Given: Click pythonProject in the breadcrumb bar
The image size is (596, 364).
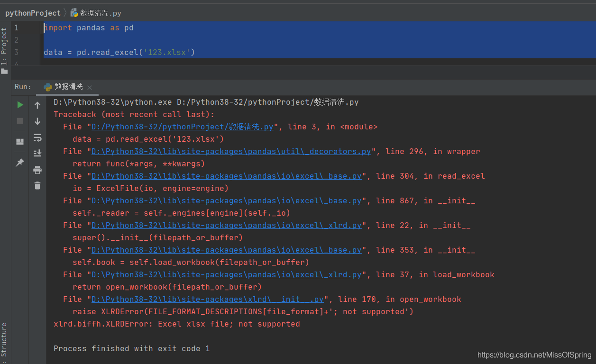Looking at the screenshot, I should 33,13.
